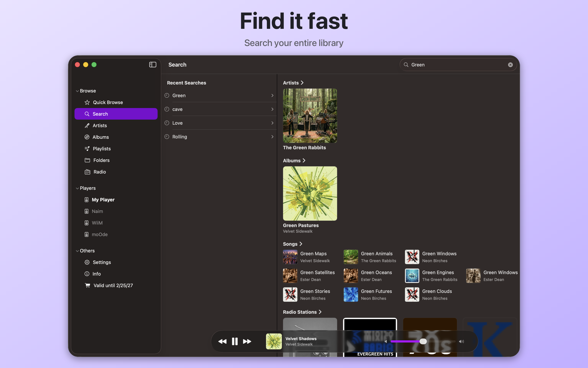Open Quick Browse in sidebar
The width and height of the screenshot is (588, 368).
tap(116, 102)
